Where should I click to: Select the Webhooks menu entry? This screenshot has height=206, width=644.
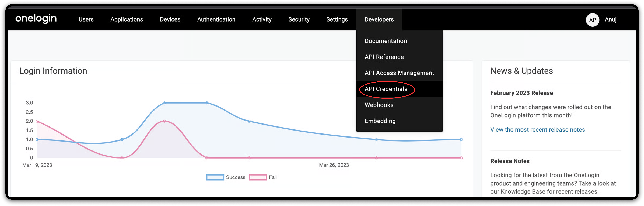pyautogui.click(x=379, y=105)
